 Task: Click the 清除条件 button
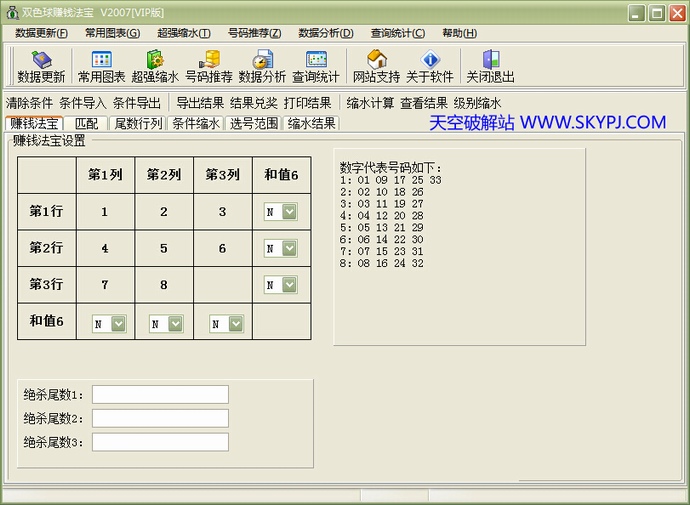tap(29, 103)
